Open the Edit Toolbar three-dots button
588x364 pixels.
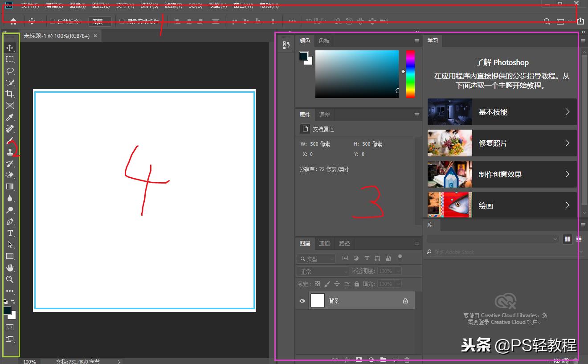point(10,291)
